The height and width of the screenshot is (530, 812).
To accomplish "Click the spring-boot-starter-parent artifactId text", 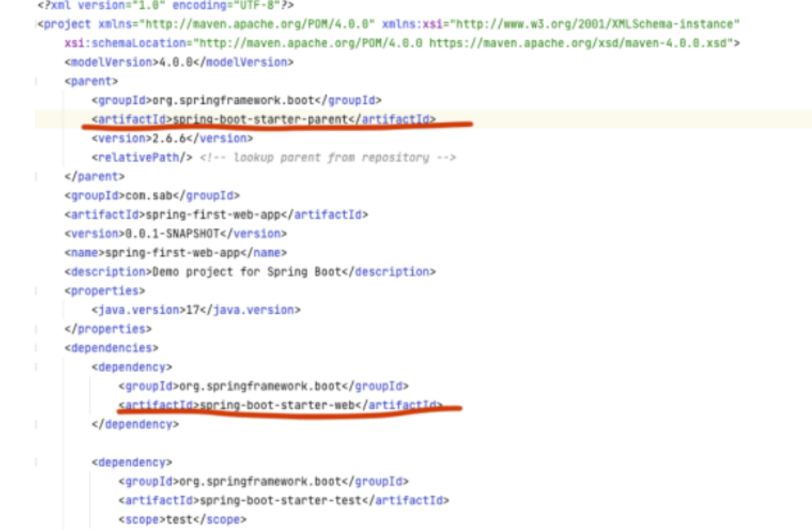I will 260,119.
